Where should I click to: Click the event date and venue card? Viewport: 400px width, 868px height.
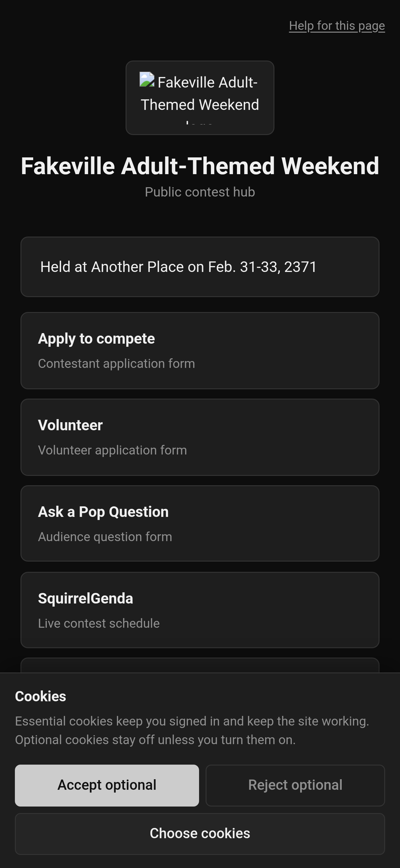click(x=200, y=267)
